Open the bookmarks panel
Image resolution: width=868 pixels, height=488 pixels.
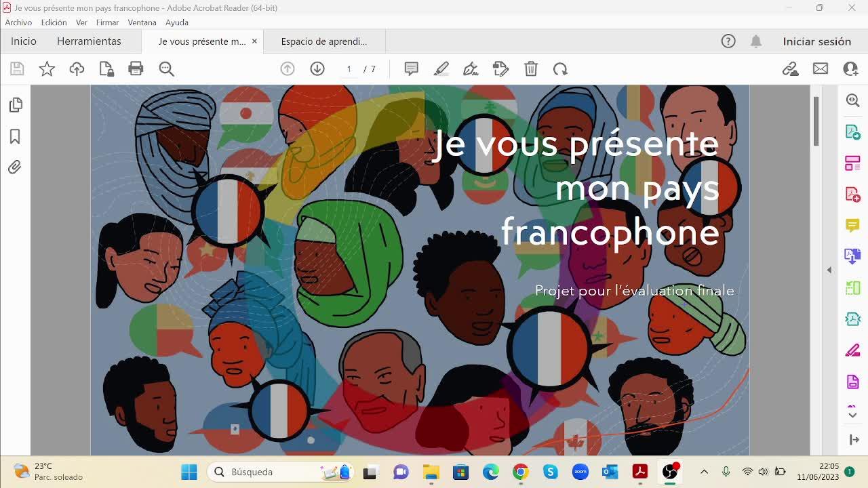coord(15,136)
